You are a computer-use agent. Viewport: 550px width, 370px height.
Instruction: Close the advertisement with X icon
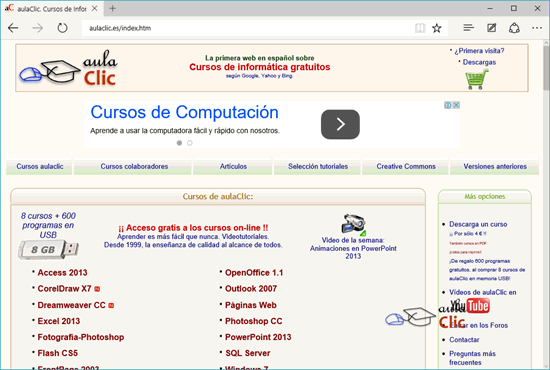coord(456,105)
